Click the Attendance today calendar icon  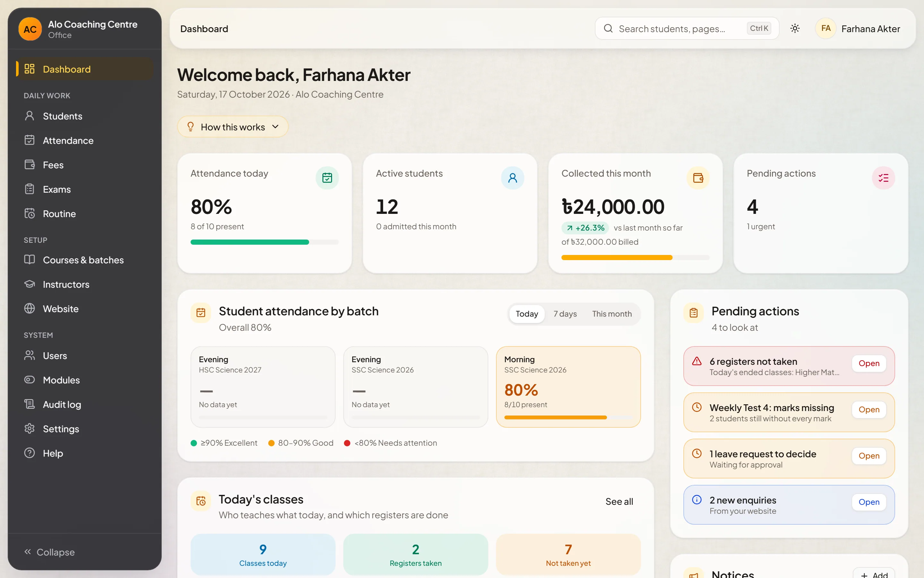(327, 178)
